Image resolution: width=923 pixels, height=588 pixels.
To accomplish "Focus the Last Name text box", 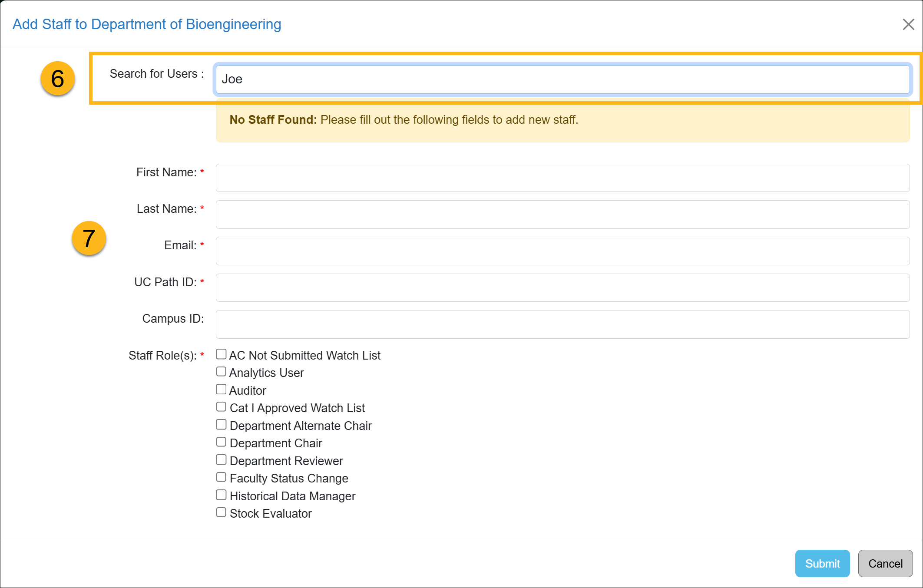I will (562, 215).
